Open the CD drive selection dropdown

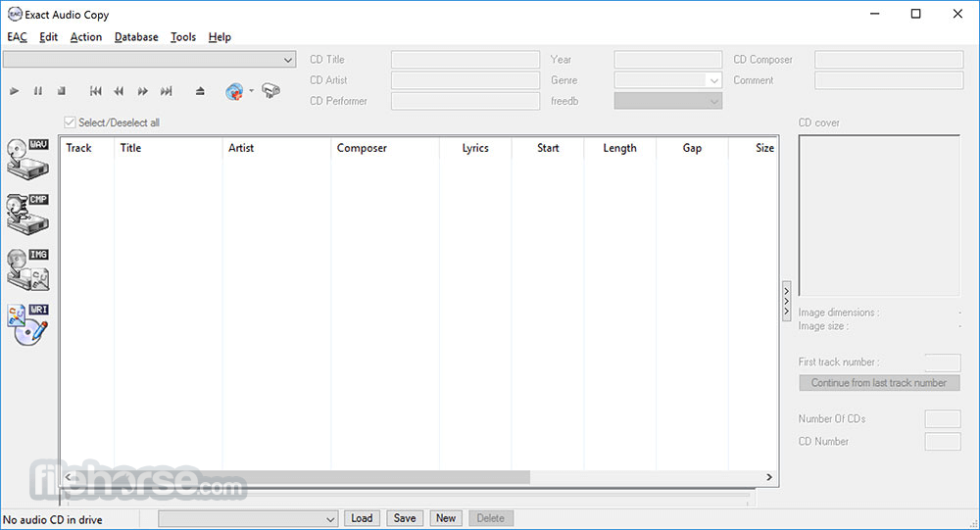click(149, 60)
